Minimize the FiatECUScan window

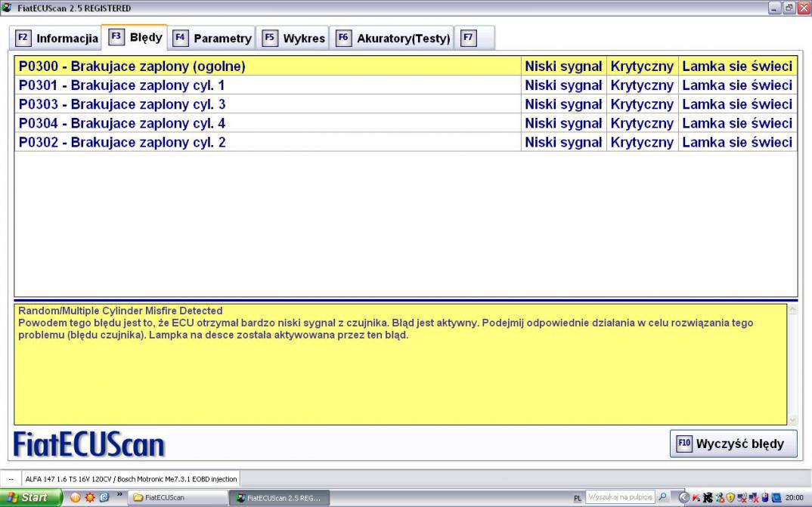tap(774, 8)
